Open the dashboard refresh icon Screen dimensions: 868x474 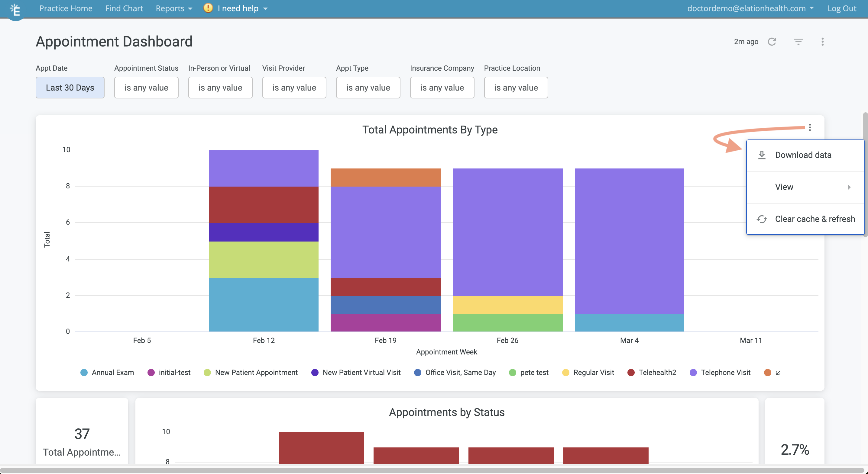(x=772, y=41)
